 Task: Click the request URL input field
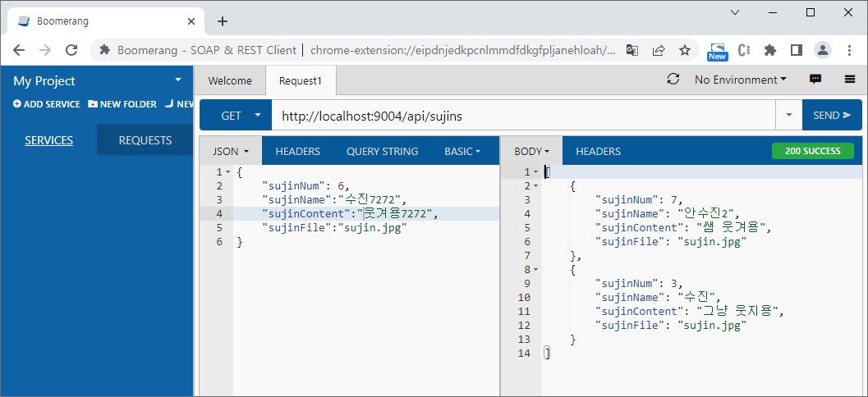tap(524, 115)
